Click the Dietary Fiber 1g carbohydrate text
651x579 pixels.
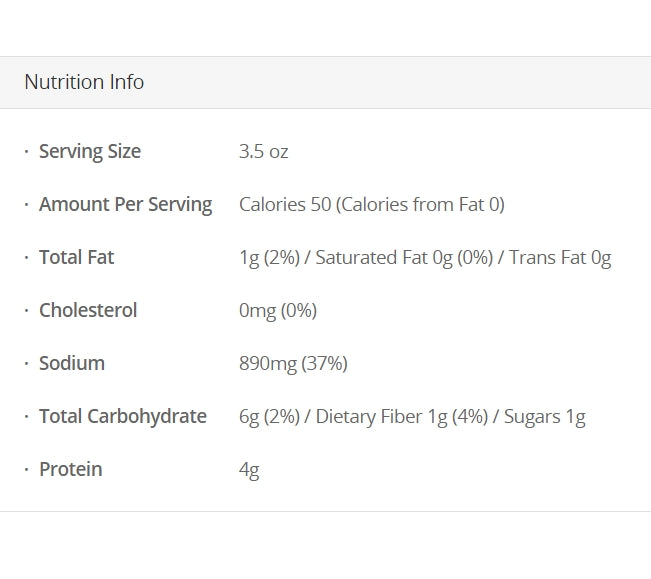click(382, 417)
